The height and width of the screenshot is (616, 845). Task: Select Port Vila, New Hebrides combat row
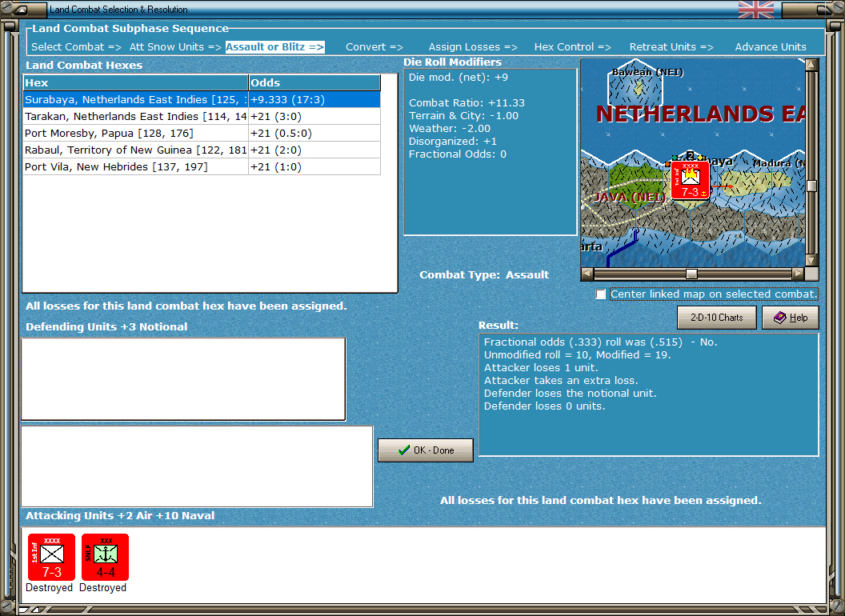(x=202, y=166)
